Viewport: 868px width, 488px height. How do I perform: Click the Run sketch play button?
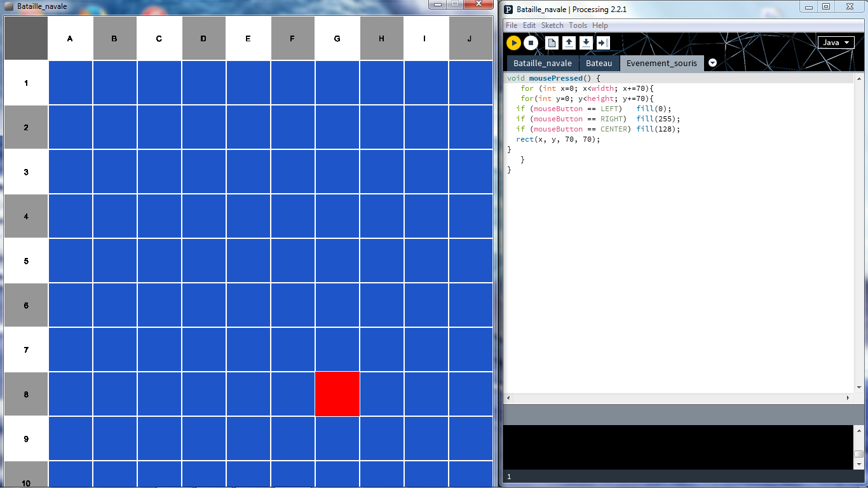[x=513, y=43]
